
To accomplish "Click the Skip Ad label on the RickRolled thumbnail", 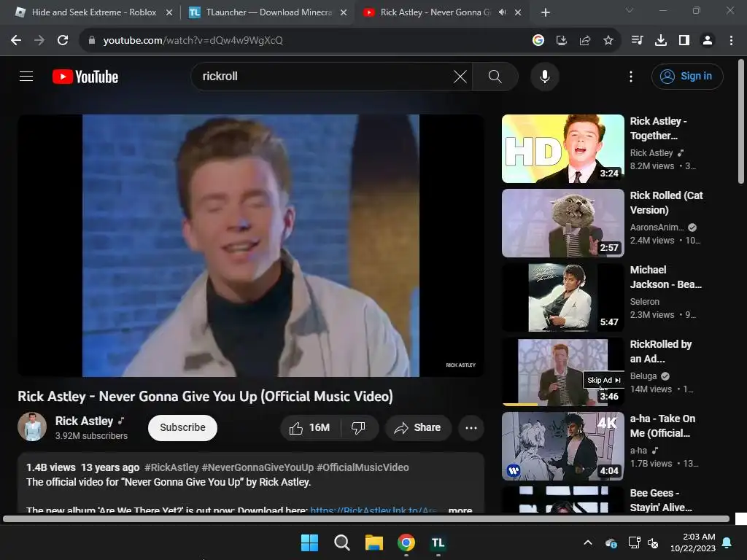I will (x=603, y=380).
